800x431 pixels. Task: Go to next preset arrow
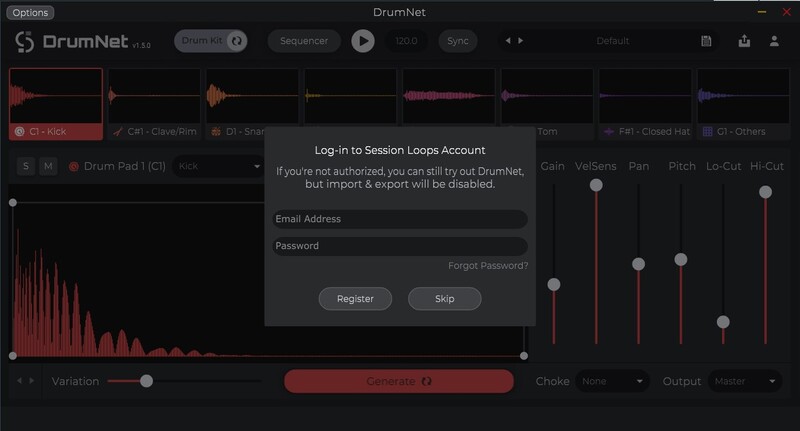520,41
